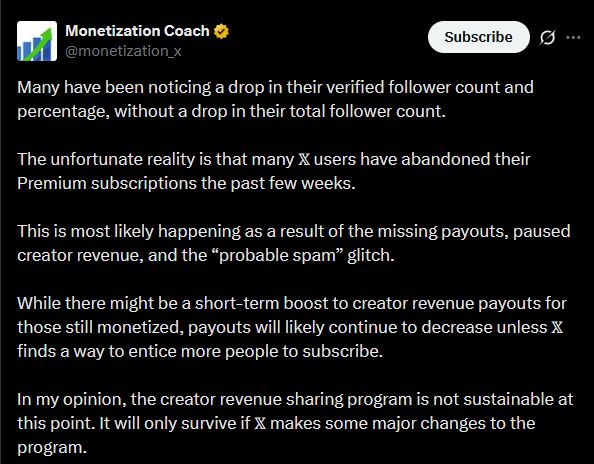The width and height of the screenshot is (594, 464).
Task: Click the quoted phrase 'probable spam'
Action: [277, 255]
